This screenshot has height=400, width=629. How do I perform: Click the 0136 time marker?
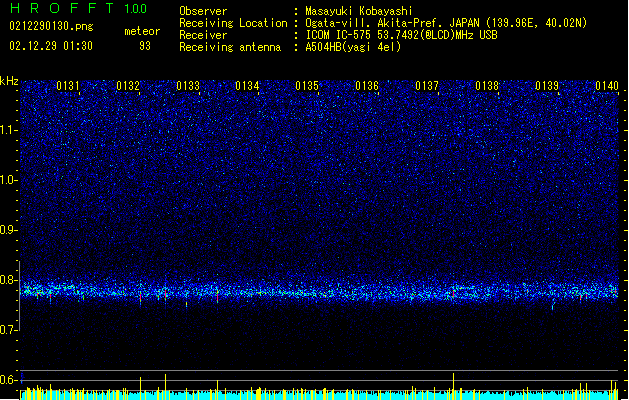[367, 86]
